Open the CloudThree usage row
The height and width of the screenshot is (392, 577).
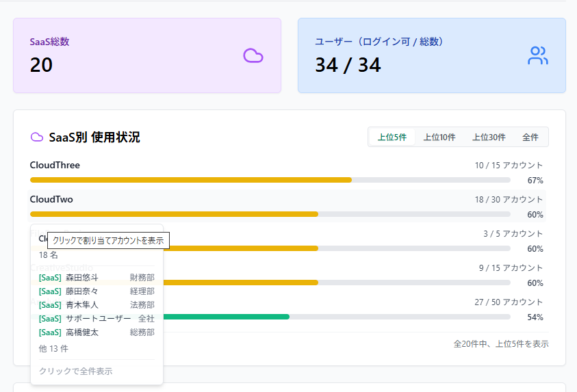click(286, 172)
